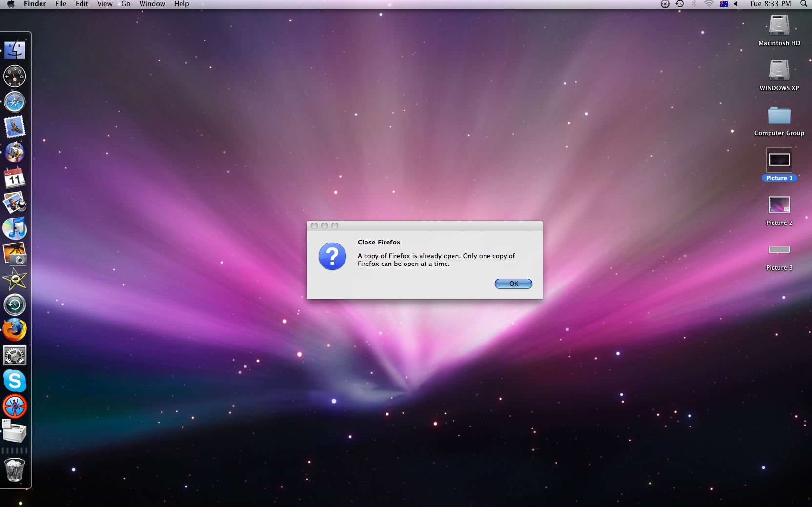Screen dimensions: 812x507
Task: Open the red spider app in Dock
Action: point(15,406)
